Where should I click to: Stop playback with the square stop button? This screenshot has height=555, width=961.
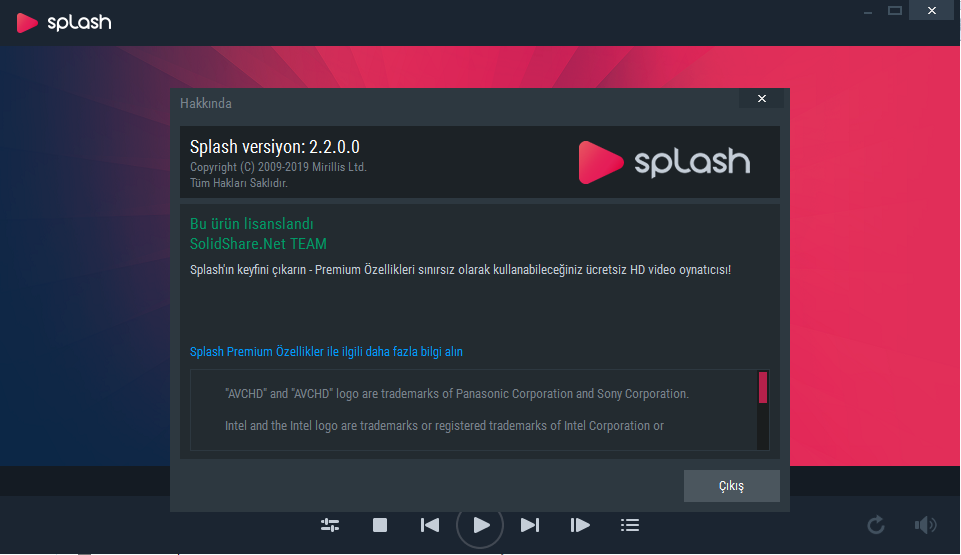(380, 525)
